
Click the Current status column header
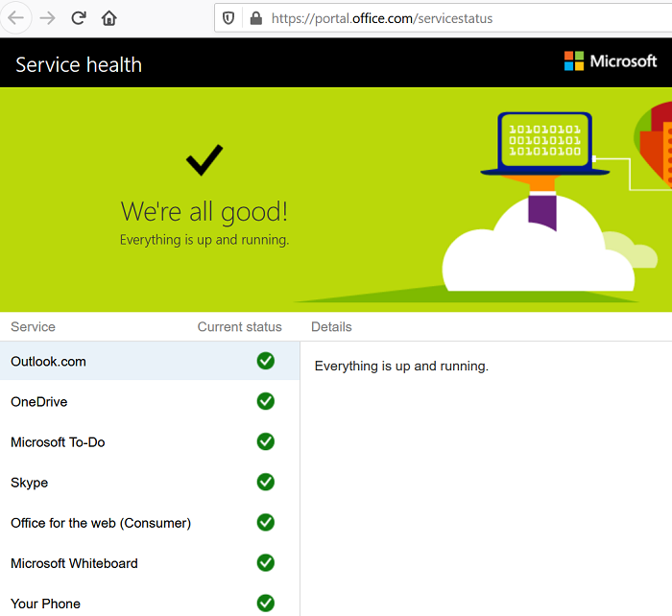(x=240, y=327)
